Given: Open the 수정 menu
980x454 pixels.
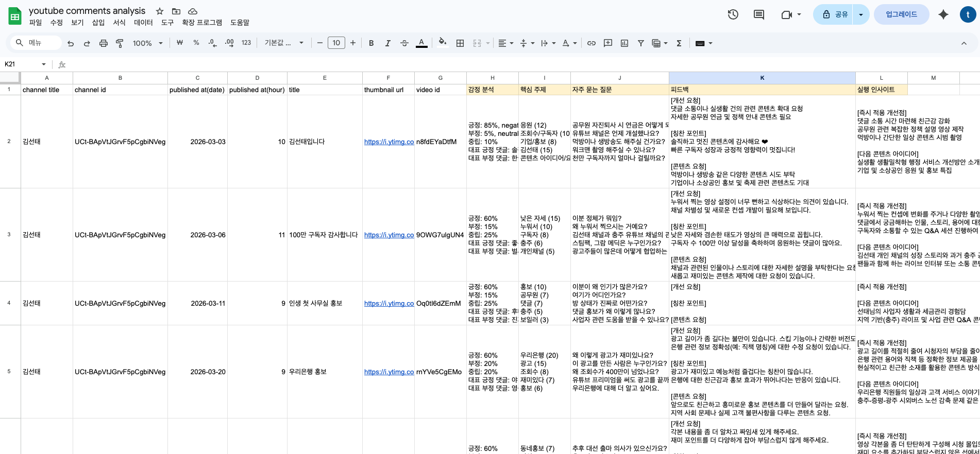Looking at the screenshot, I should 56,23.
